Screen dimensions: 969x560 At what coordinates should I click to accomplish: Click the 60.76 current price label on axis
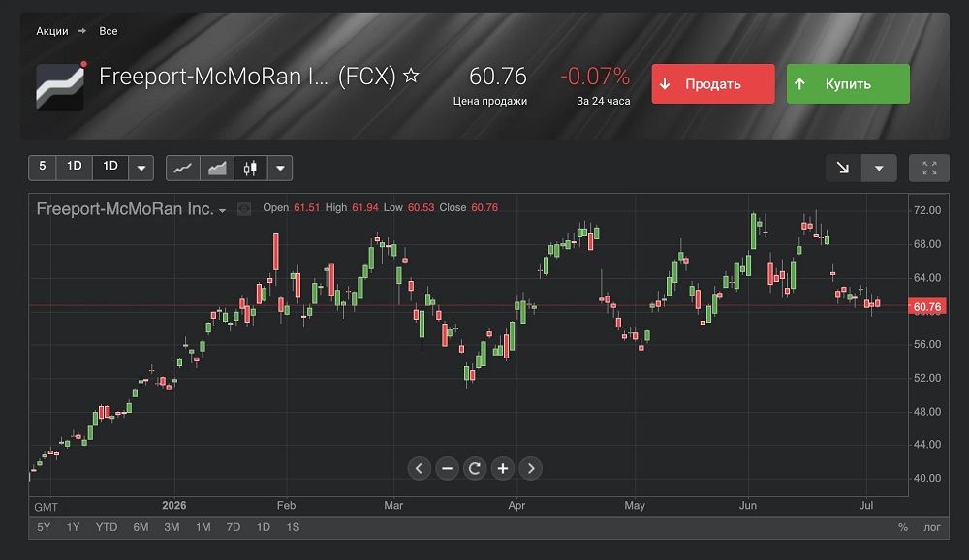[927, 306]
